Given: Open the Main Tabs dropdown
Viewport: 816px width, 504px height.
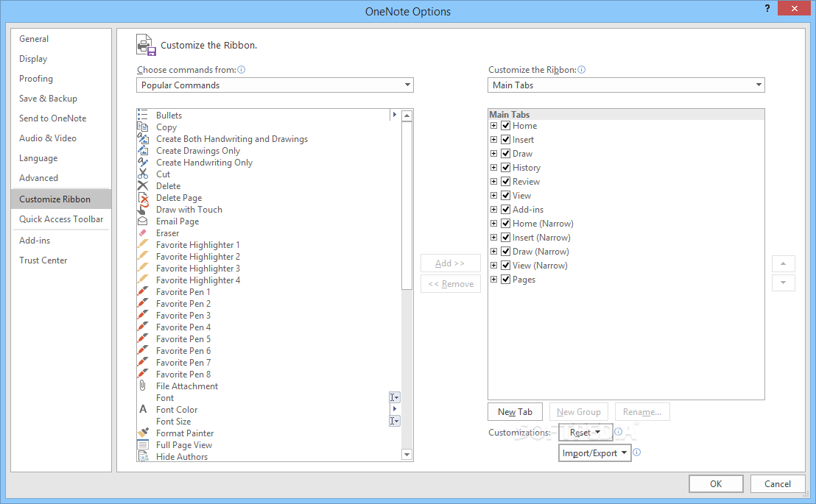Looking at the screenshot, I should tap(626, 85).
